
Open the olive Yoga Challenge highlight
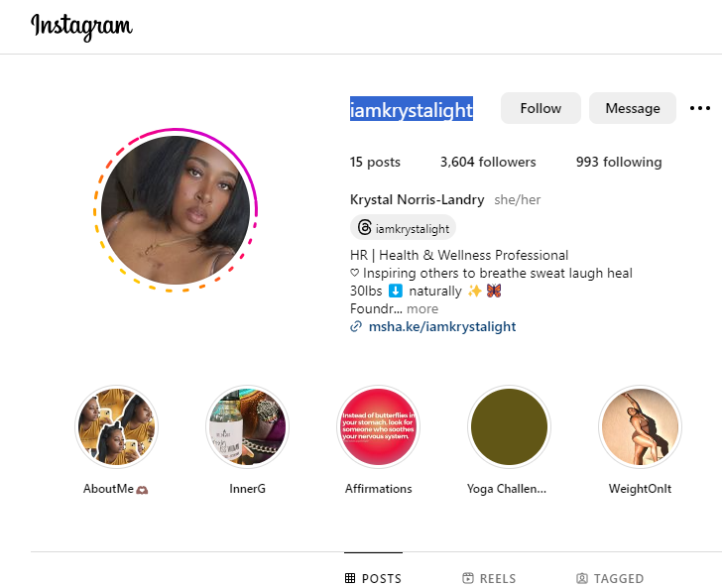[509, 426]
